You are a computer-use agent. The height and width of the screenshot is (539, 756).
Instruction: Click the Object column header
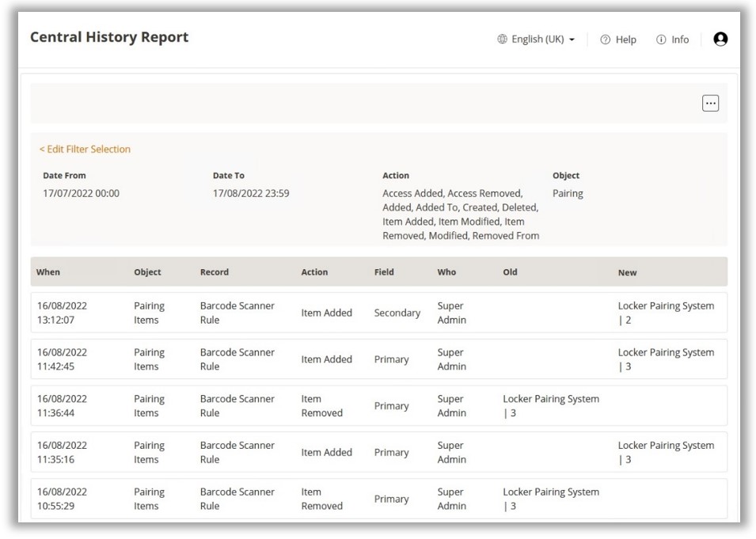point(147,272)
